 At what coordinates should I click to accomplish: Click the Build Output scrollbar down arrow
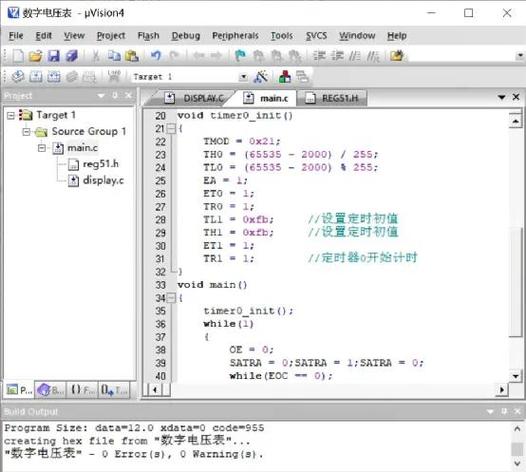tap(517, 463)
